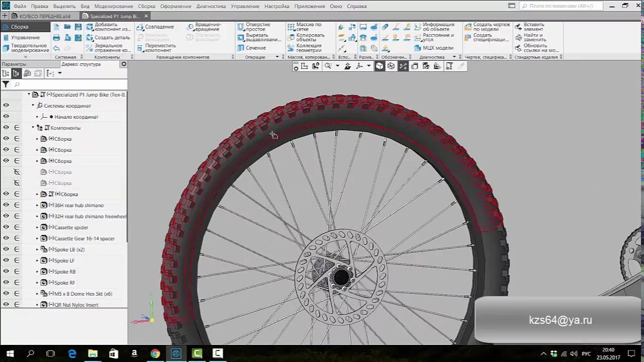Click Зеркальное отражение компонентов tool
Image resolution: width=644 pixels, height=362 pixels.
click(109, 48)
